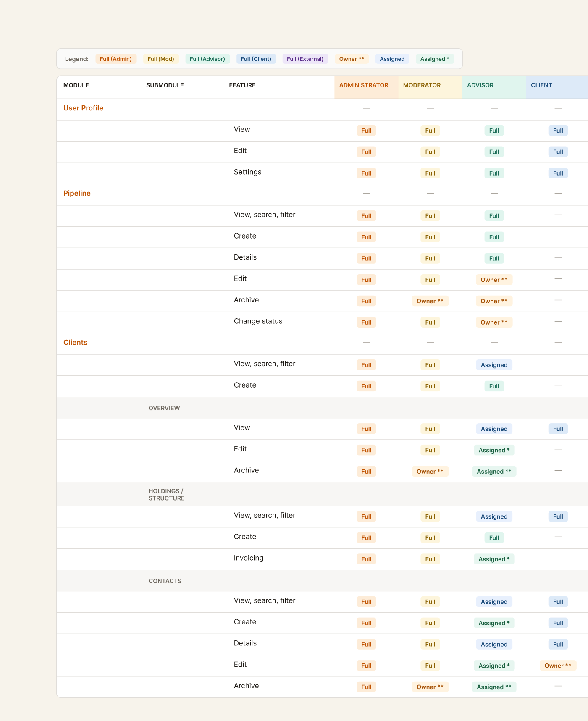Click the Invoicing feature label

click(249, 558)
